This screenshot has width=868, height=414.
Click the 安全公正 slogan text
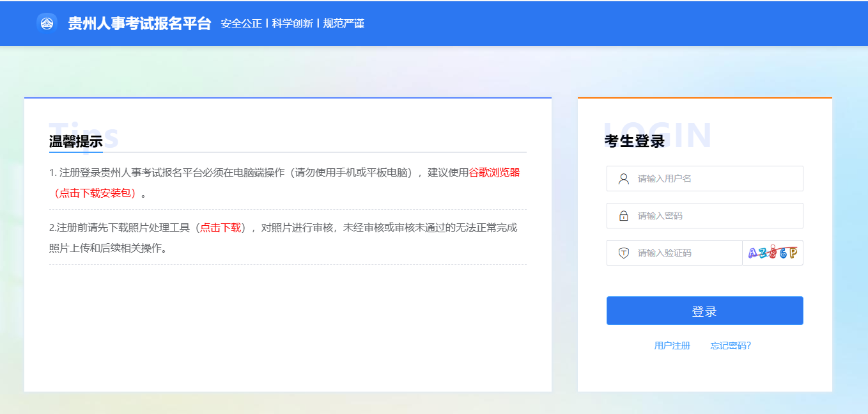tap(241, 24)
